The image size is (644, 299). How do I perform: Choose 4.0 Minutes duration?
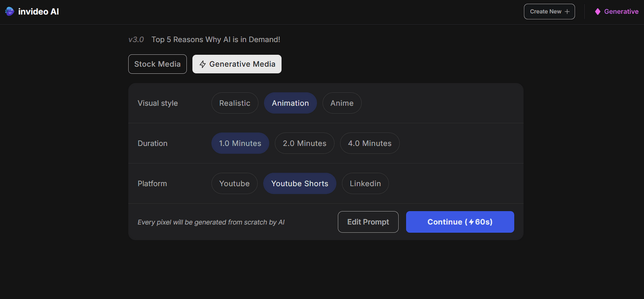pyautogui.click(x=369, y=143)
